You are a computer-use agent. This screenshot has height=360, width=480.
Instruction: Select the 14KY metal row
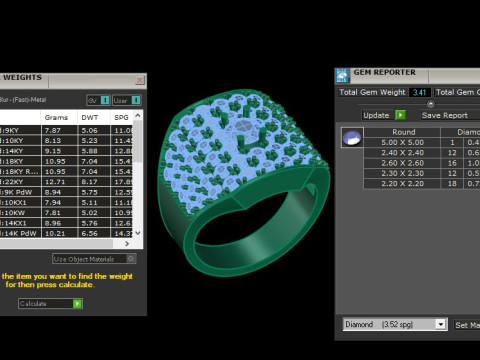point(67,151)
